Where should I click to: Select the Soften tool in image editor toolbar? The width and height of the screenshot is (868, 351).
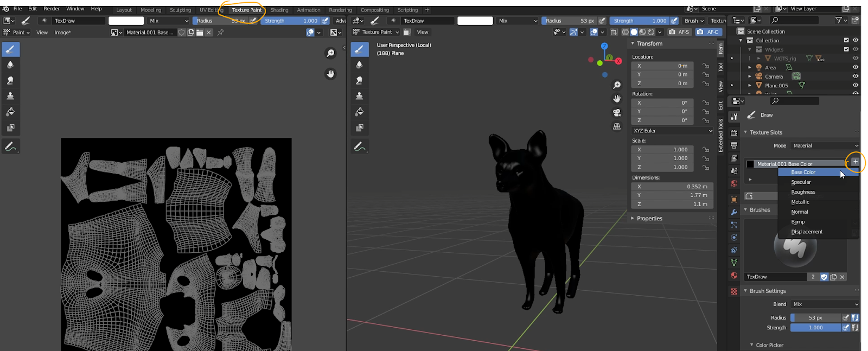tap(10, 65)
